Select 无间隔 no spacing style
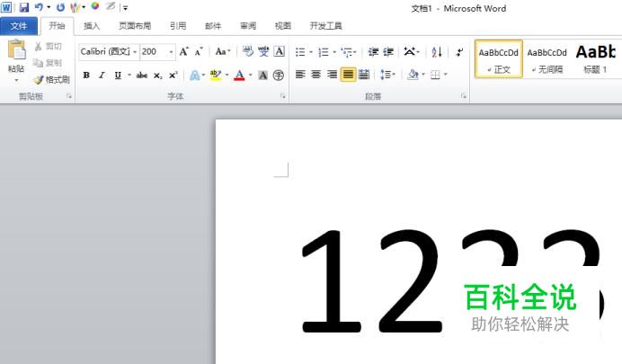The image size is (622, 364). pyautogui.click(x=547, y=59)
